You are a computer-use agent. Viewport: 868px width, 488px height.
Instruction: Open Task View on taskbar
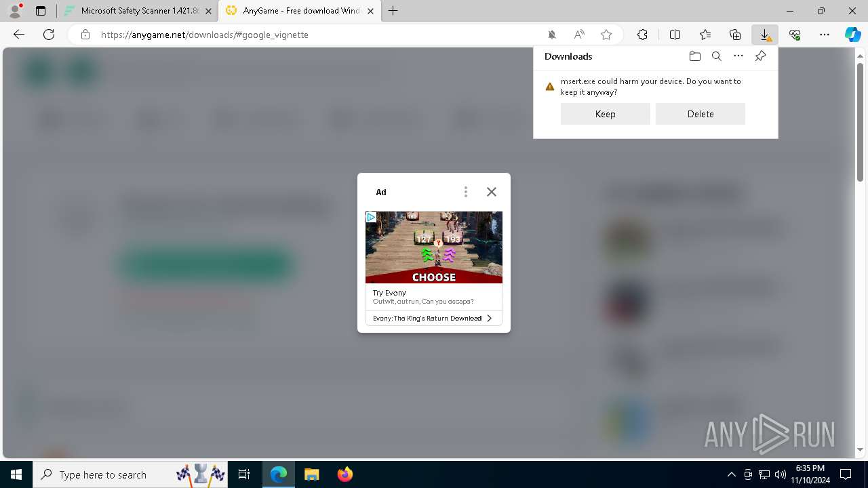pos(244,474)
